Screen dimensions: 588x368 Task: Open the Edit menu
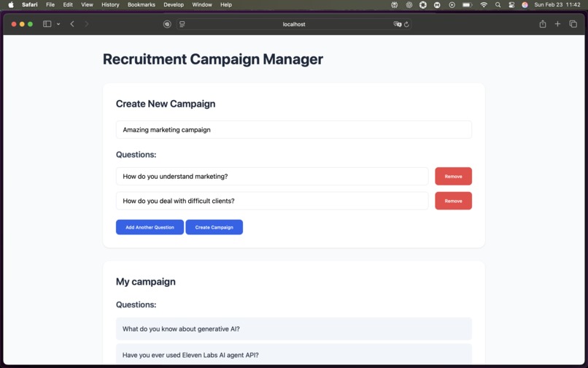[68, 5]
